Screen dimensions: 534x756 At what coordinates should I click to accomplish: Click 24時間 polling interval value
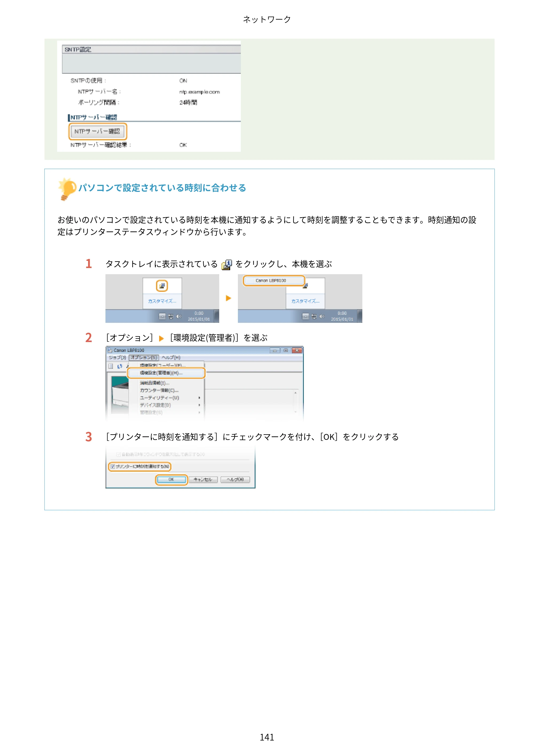click(x=188, y=102)
